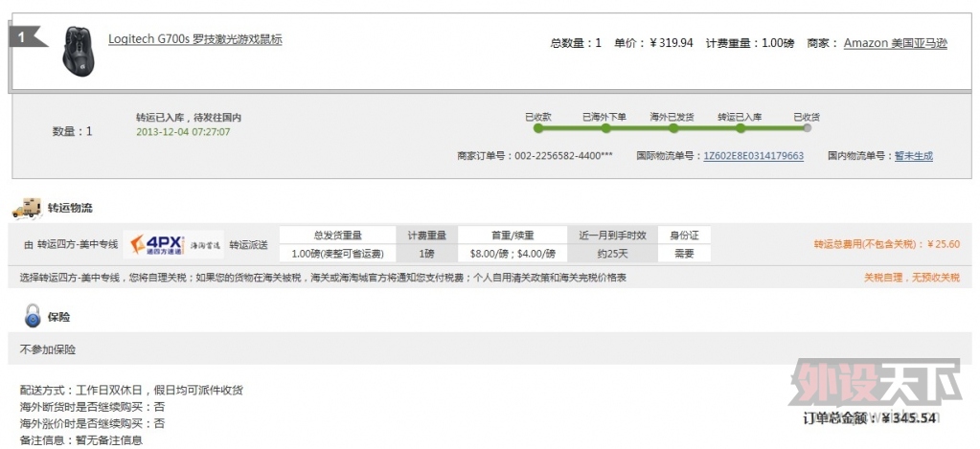The image size is (980, 449).
Task: Click the 总数量：1 text
Action: pos(576,43)
